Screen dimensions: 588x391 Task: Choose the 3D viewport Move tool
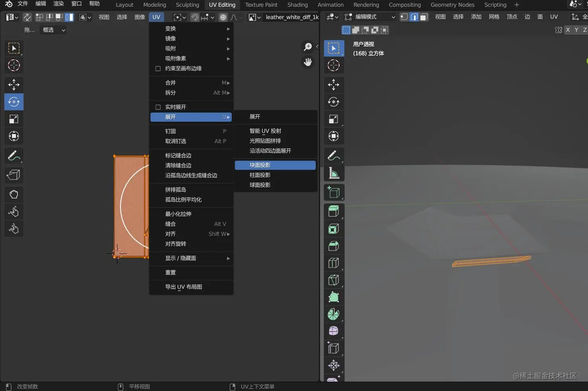[x=334, y=84]
